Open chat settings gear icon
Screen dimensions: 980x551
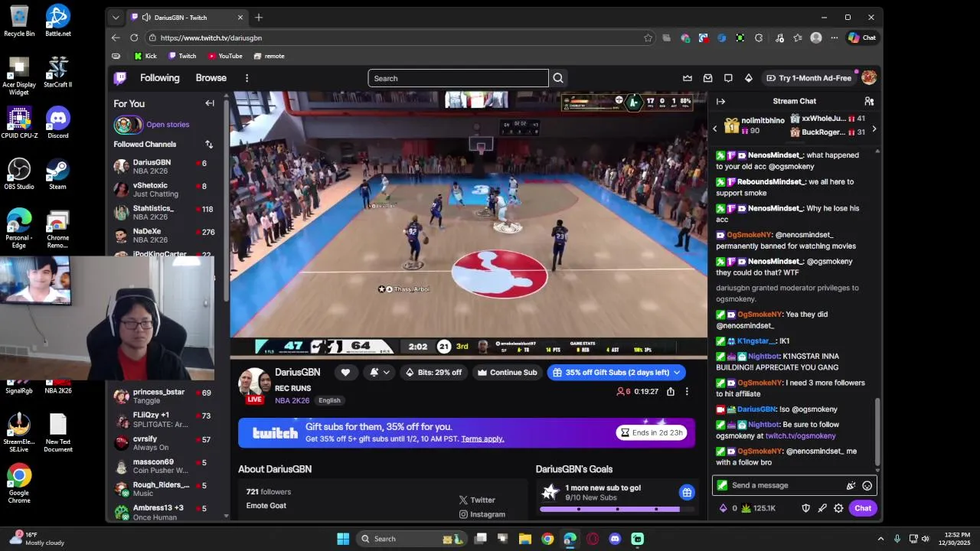point(838,508)
